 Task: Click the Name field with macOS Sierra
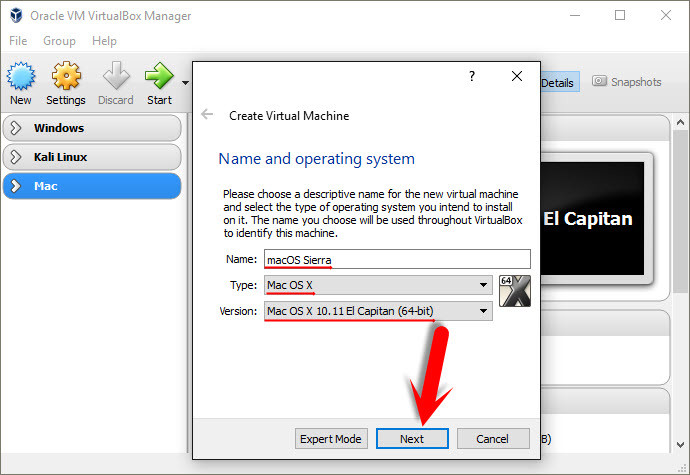pyautogui.click(x=397, y=259)
